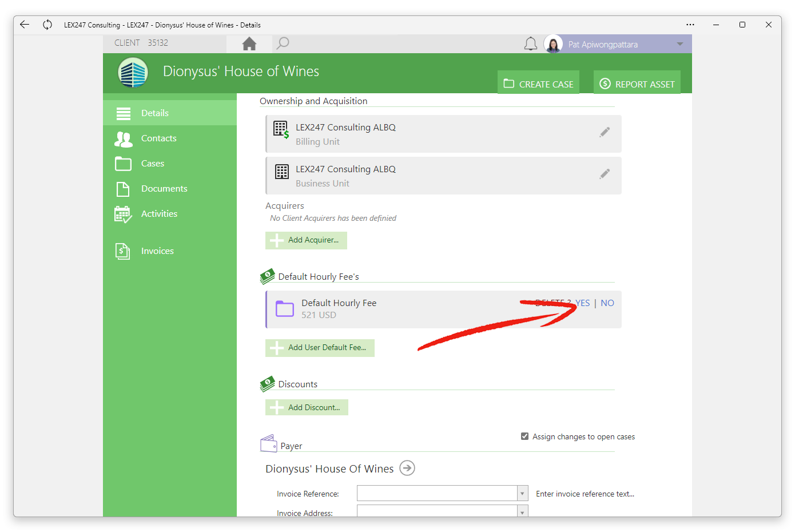
Task: Edit the Billing Unit with pencil icon
Action: click(x=605, y=132)
